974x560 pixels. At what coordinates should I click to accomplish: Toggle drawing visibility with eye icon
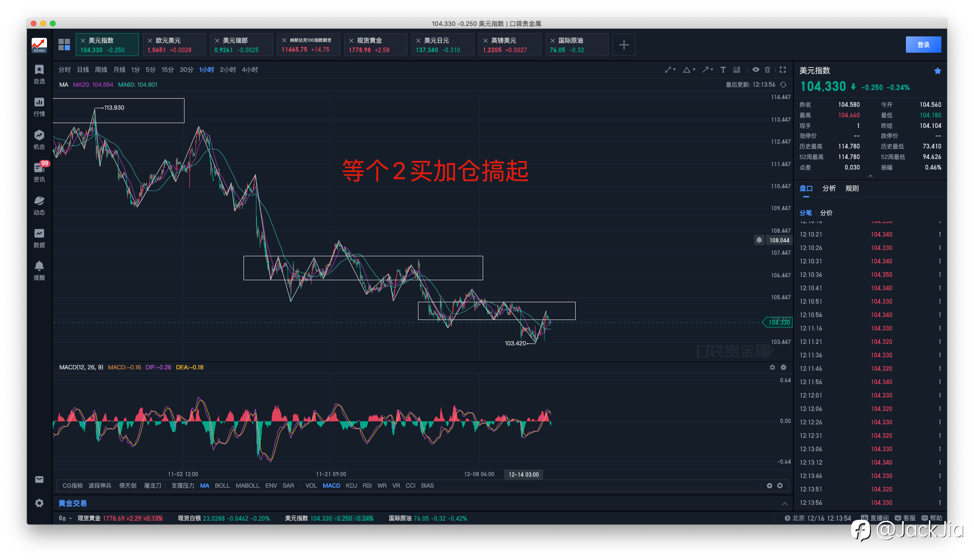755,69
